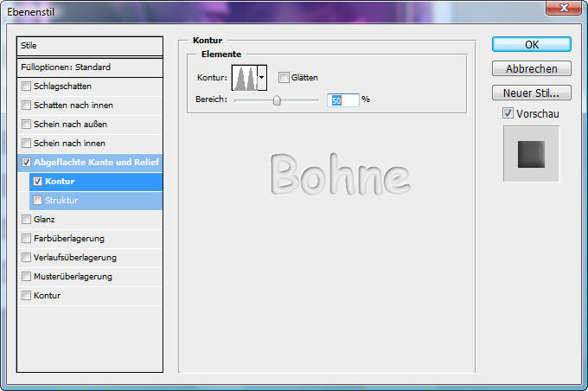Click the Abbrechen button
Viewport: 588px width, 391px height.
(x=531, y=68)
